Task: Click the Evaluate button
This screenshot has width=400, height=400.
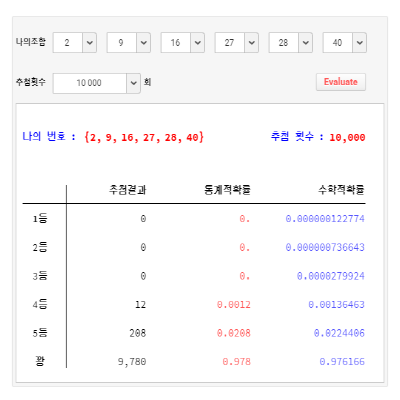Action: [341, 82]
